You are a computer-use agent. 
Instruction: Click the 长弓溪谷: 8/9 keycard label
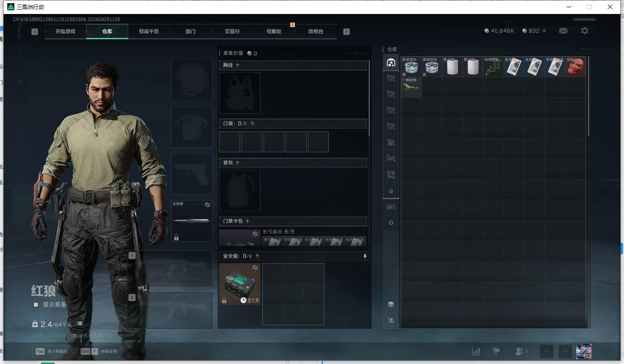[x=279, y=232]
